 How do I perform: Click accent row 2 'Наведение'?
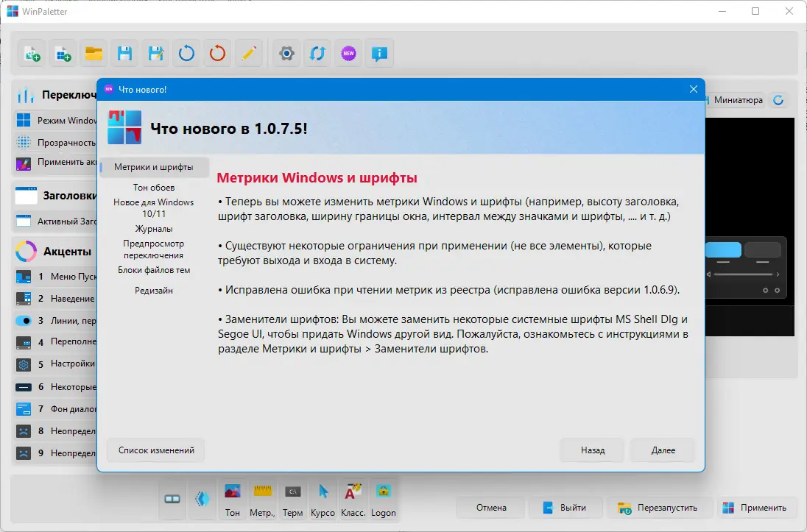coord(55,299)
